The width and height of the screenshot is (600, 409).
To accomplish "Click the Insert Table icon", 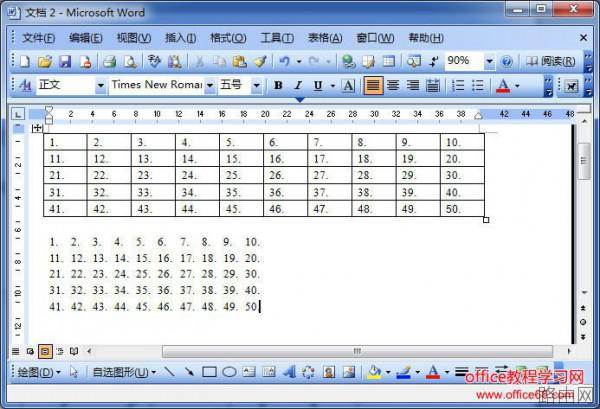I will coord(389,61).
